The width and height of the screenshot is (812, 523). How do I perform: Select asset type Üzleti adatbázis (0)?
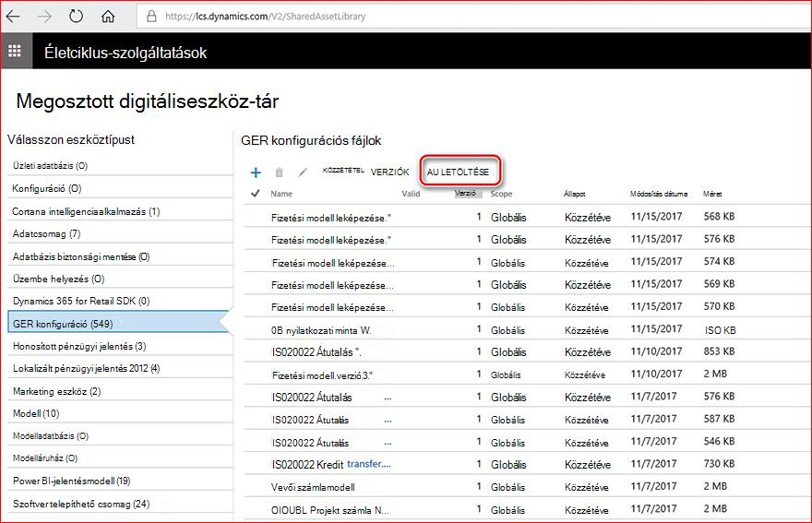(120, 166)
